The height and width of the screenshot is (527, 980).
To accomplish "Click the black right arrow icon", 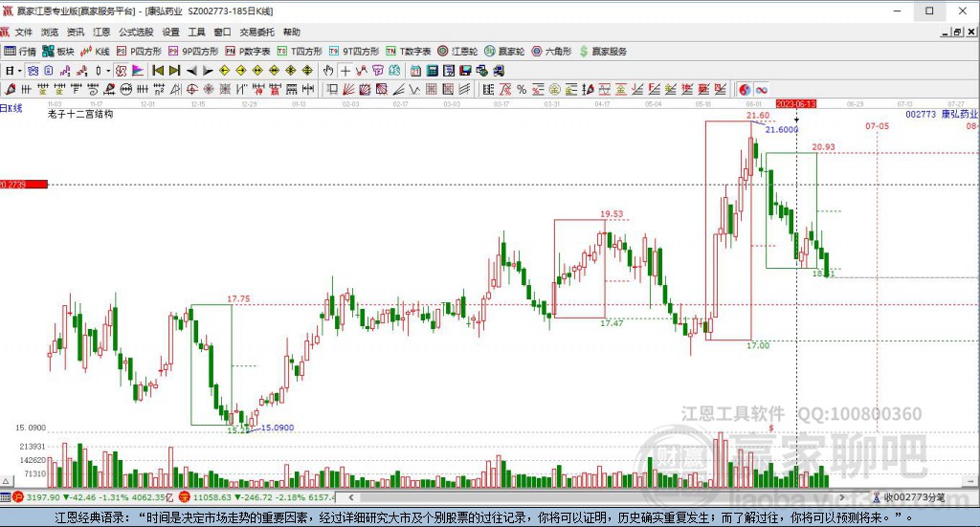I will click(x=208, y=71).
